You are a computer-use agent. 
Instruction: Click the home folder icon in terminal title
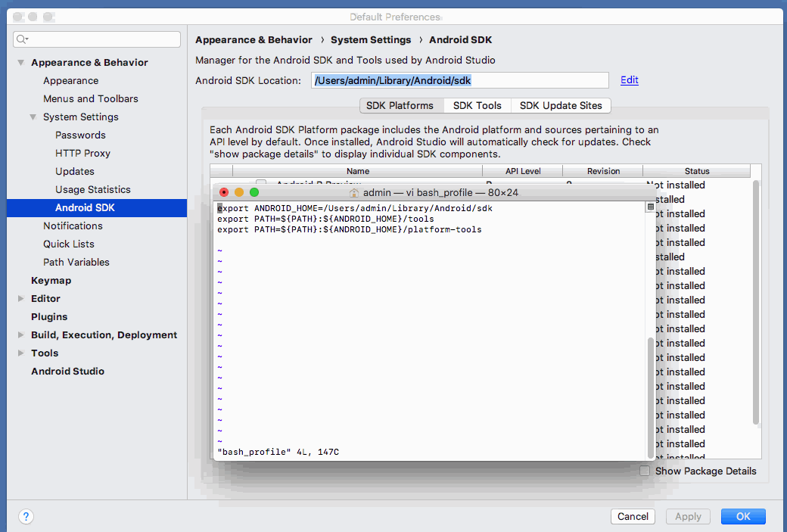pos(354,193)
